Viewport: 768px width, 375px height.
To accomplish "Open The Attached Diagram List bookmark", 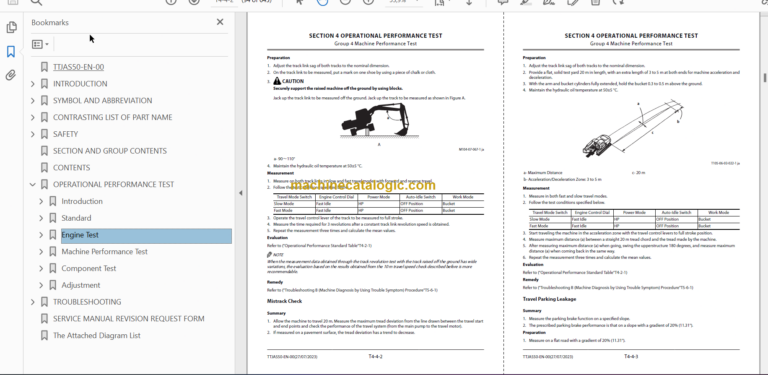I will click(x=96, y=335).
